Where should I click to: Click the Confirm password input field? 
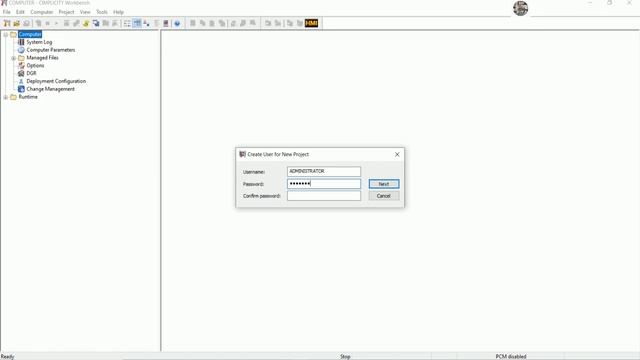pos(324,196)
